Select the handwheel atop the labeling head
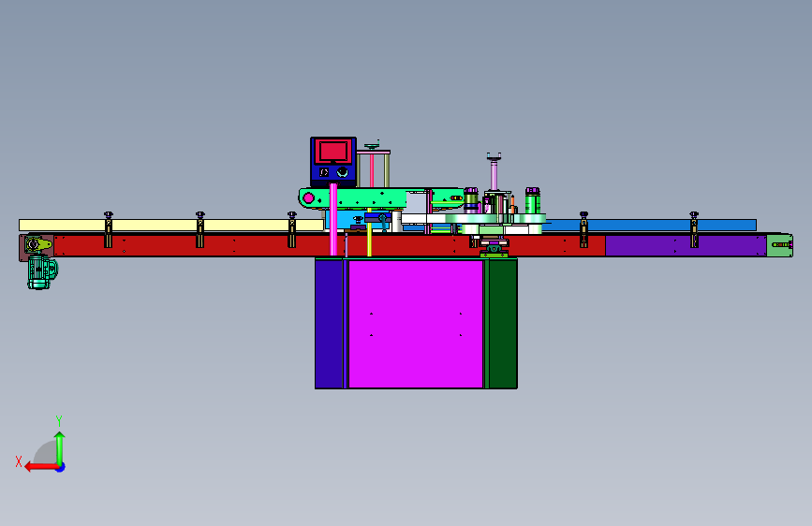The image size is (812, 526). [x=372, y=147]
